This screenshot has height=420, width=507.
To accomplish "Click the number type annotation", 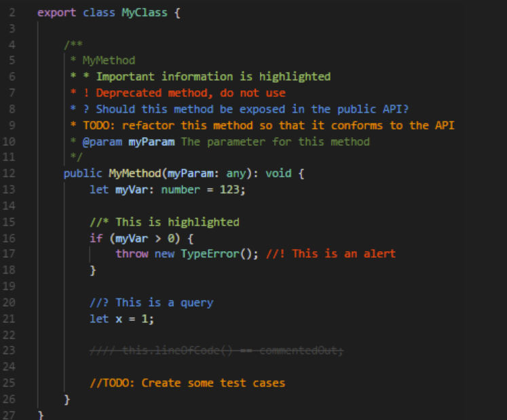I will (x=181, y=190).
